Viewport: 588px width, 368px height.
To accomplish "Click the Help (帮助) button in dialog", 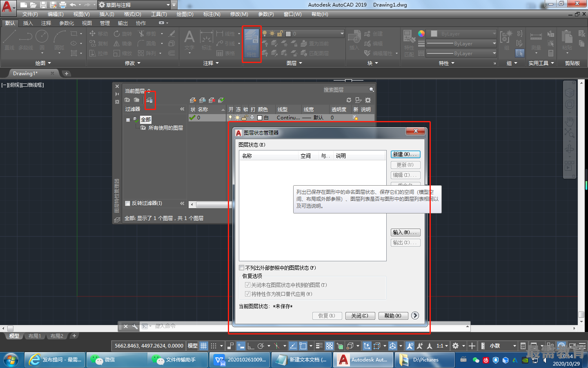I will (393, 316).
